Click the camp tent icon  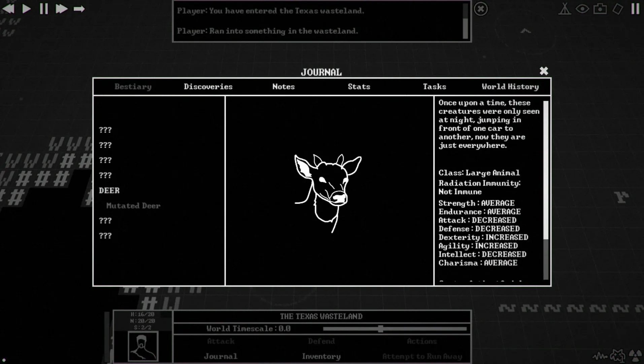click(x=565, y=9)
